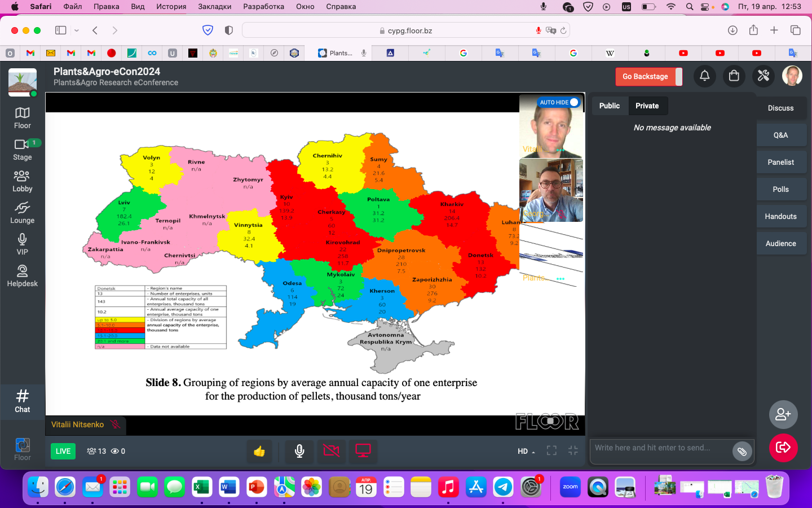
Task: Expand the Safari tab group dropdown arrow
Action: (77, 30)
